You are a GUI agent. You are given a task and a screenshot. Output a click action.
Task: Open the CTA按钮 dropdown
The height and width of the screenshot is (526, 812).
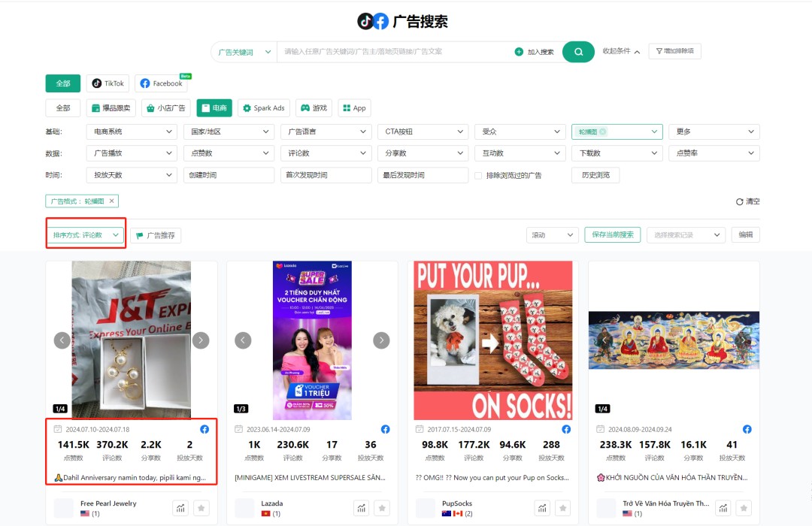pos(423,131)
